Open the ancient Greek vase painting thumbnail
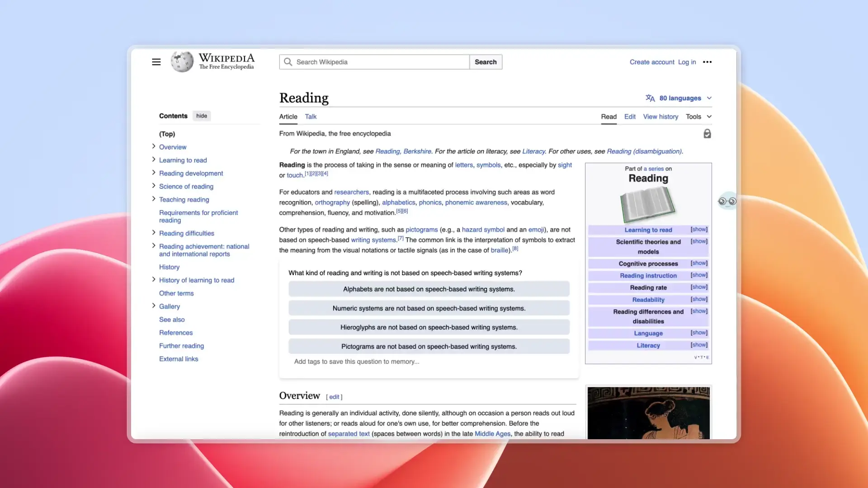This screenshot has width=868, height=488. (648, 413)
